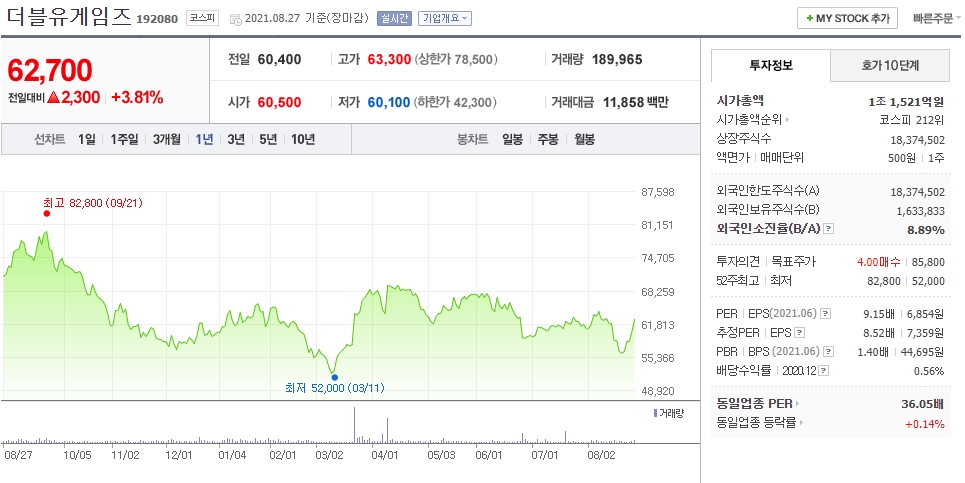The image size is (965, 483).
Task: Click the +3.81% change rate
Action: coord(137,97)
